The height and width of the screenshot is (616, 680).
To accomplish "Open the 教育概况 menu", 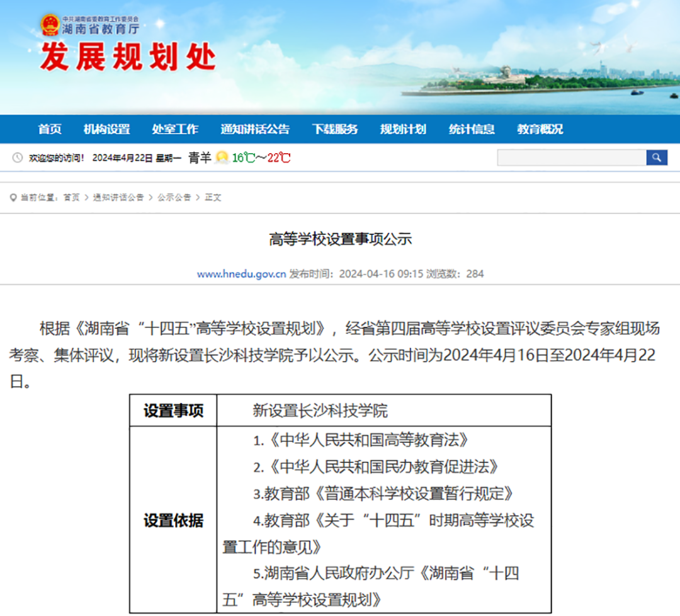I will coord(539,129).
